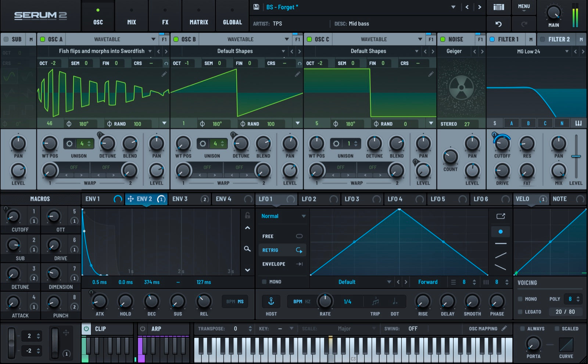Adjust the Filter 1 LEVEL slider
The image size is (588, 364).
pyautogui.click(x=576, y=157)
